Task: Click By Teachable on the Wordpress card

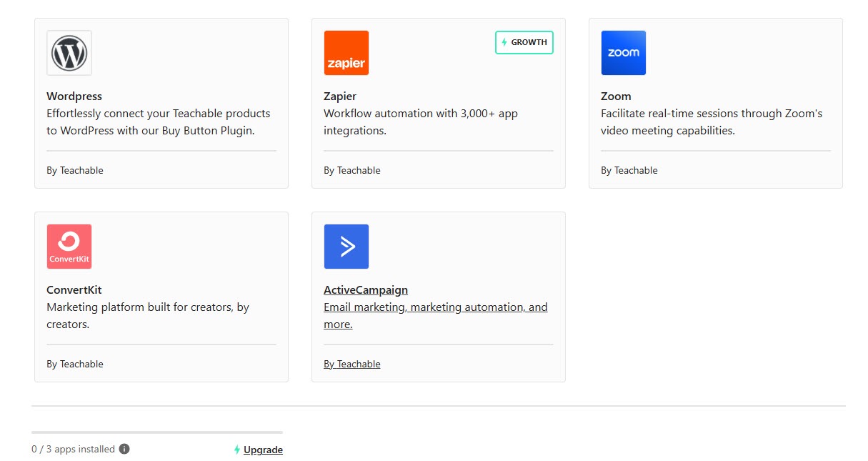Action: (x=75, y=170)
